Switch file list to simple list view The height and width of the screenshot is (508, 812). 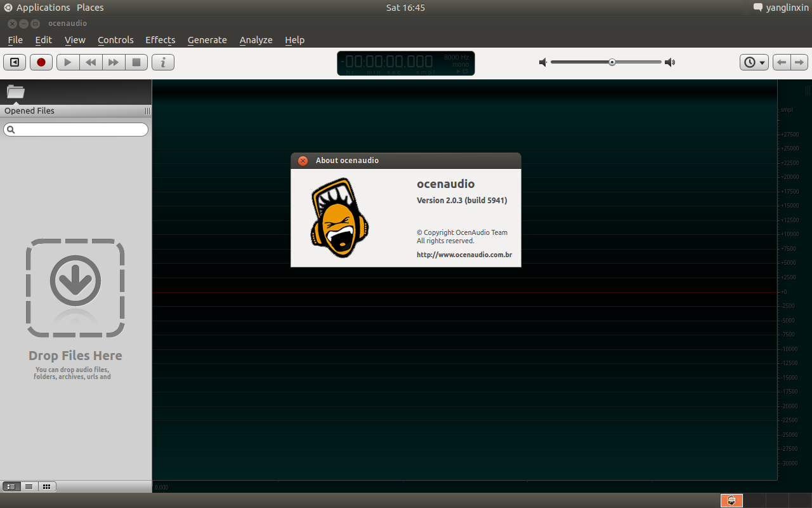pos(29,486)
